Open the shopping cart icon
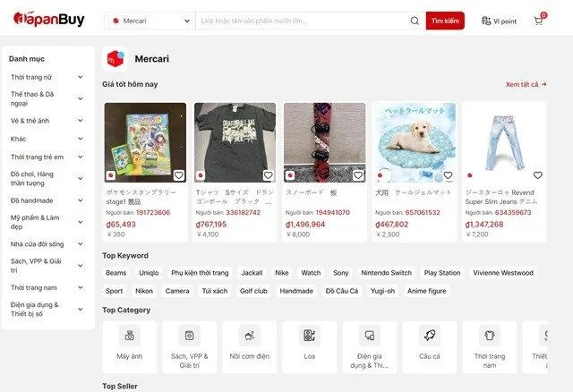 pyautogui.click(x=539, y=21)
